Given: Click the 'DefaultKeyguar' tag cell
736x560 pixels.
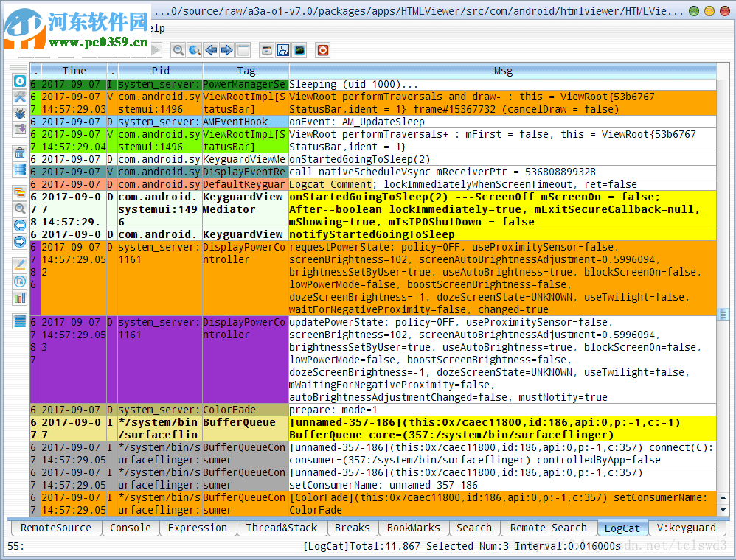Looking at the screenshot, I should [x=246, y=184].
